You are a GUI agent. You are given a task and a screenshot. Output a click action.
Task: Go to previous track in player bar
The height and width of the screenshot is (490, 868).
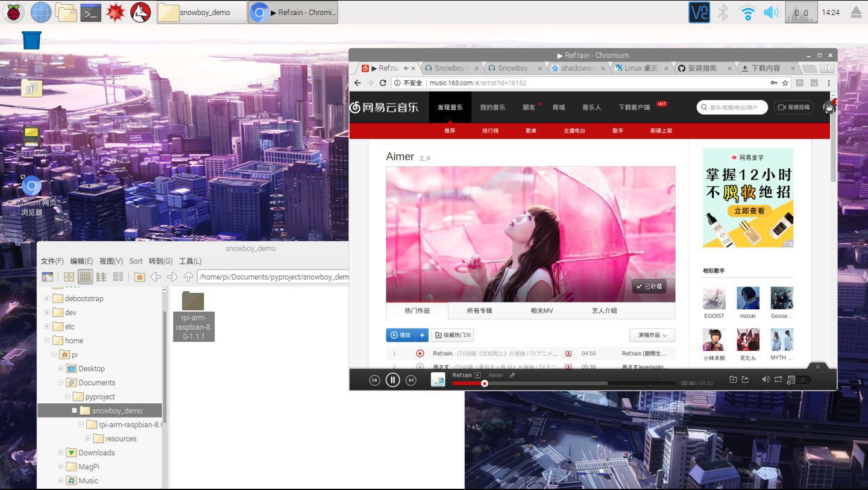[374, 380]
